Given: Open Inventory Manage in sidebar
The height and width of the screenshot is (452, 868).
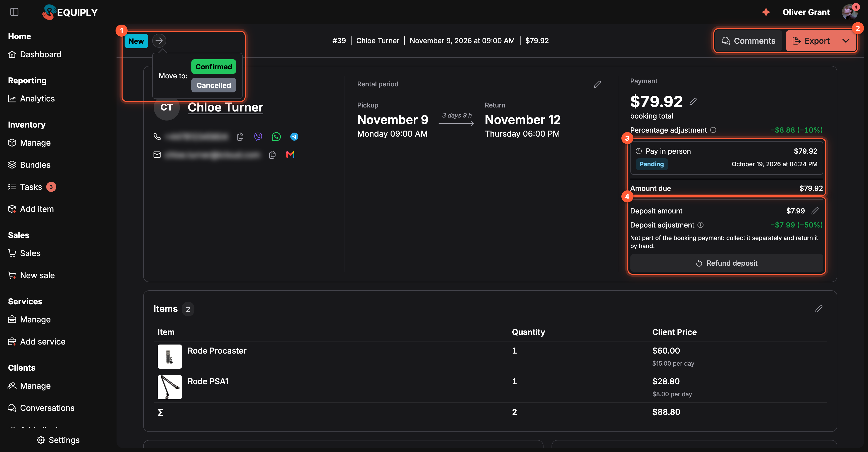Looking at the screenshot, I should pos(29,143).
